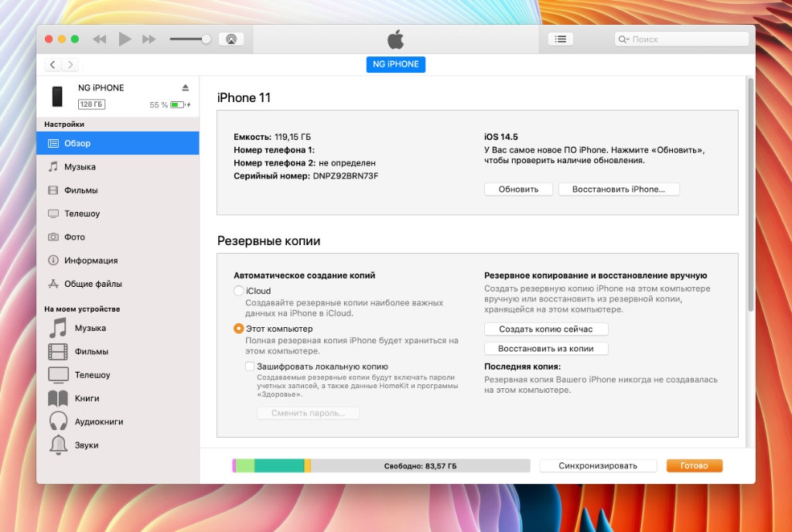
Task: Click Восстановить из копии button
Action: (546, 349)
